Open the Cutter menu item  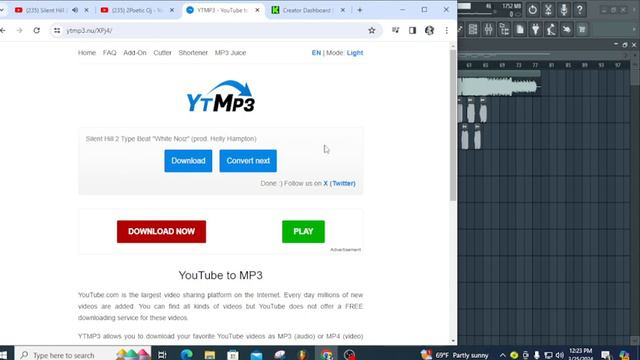(162, 53)
